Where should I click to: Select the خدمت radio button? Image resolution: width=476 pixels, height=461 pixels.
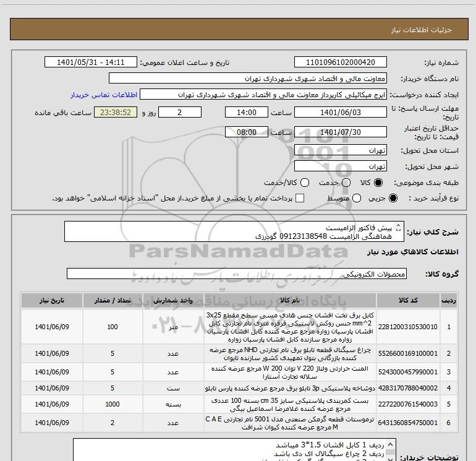(x=346, y=183)
